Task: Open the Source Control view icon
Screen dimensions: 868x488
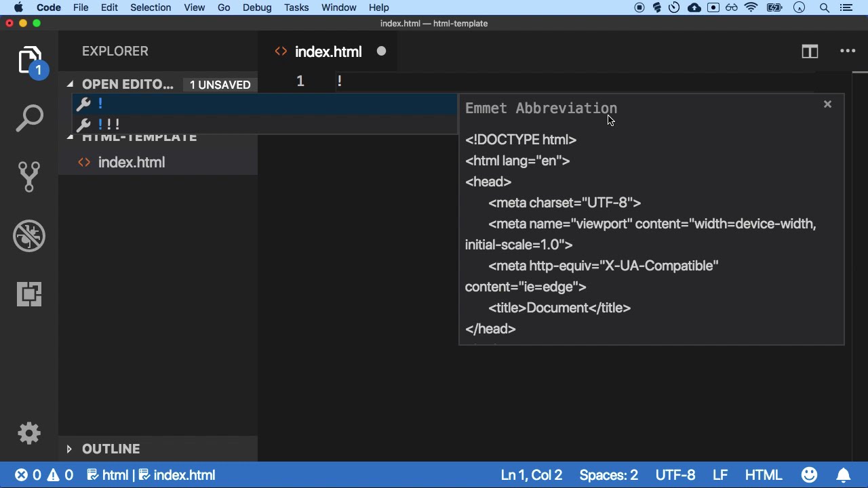Action: pyautogui.click(x=29, y=176)
